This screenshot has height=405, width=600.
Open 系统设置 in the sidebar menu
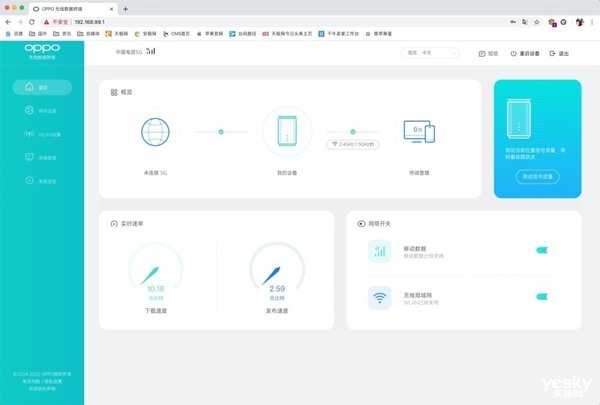[42, 180]
